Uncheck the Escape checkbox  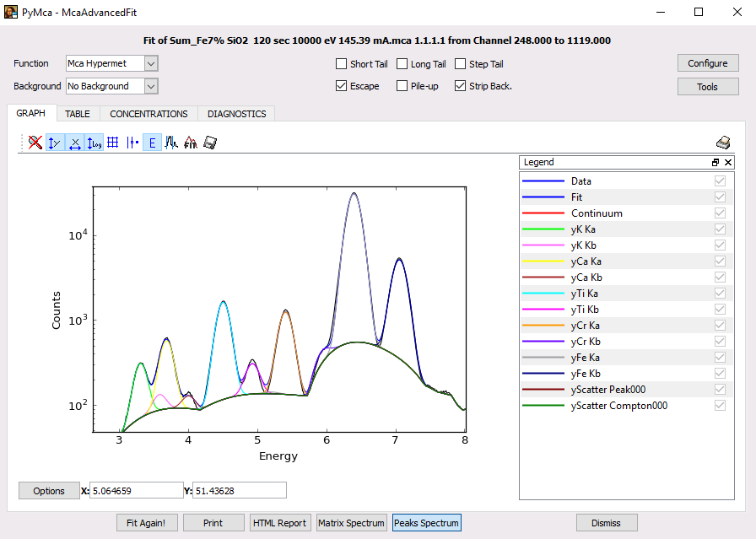[342, 86]
